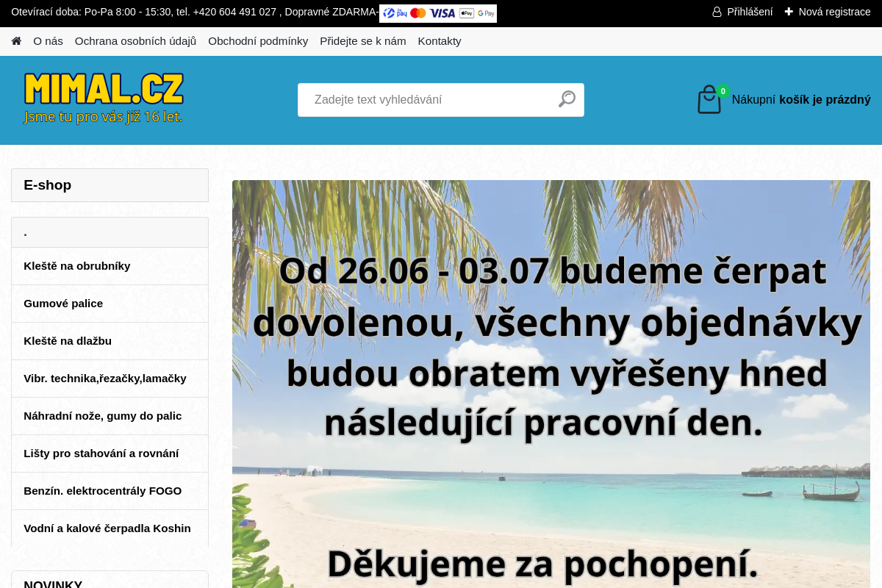The image size is (882, 588).
Task: Click the dot category row in sidebar
Action: click(110, 232)
